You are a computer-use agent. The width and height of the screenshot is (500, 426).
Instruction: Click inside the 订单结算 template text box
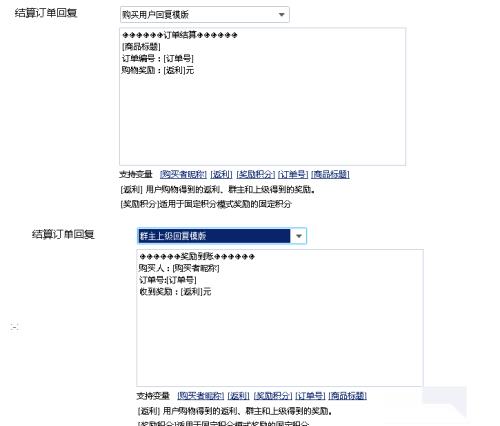[262, 97]
